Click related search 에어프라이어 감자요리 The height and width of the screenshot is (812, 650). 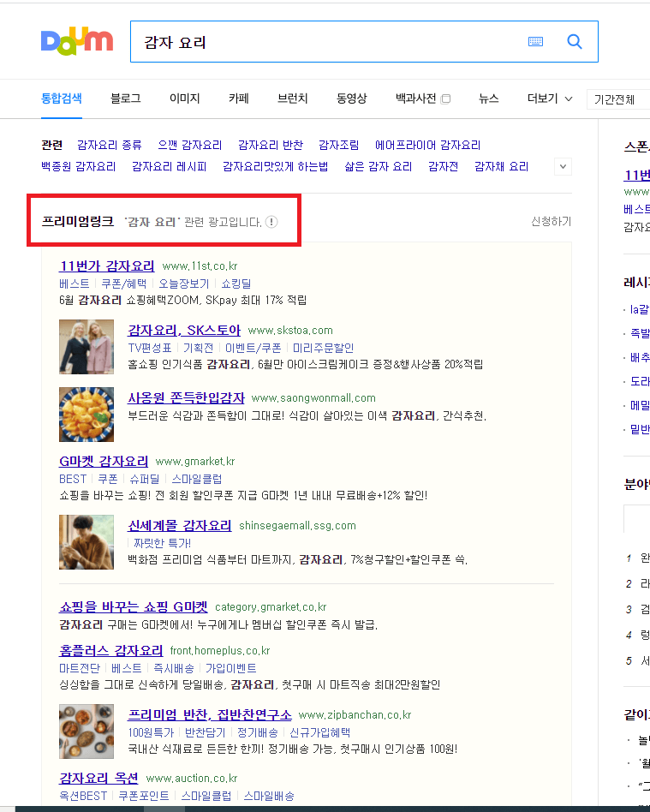(x=428, y=145)
